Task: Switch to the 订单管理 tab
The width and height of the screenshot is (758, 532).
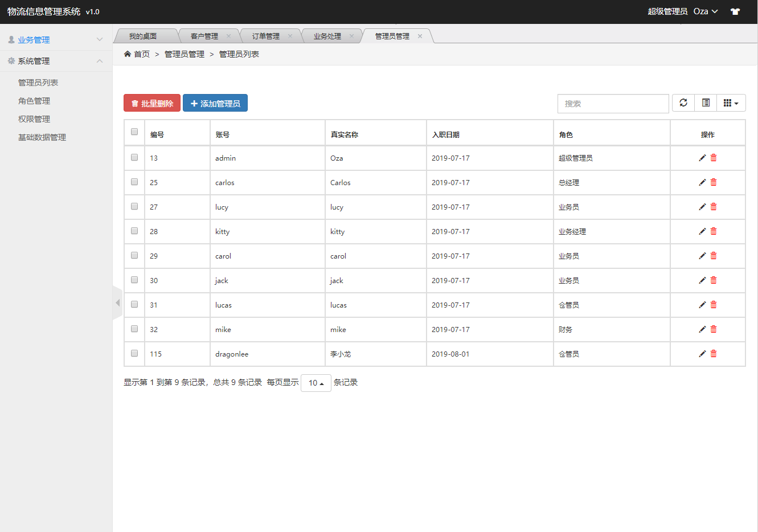Action: pos(265,35)
